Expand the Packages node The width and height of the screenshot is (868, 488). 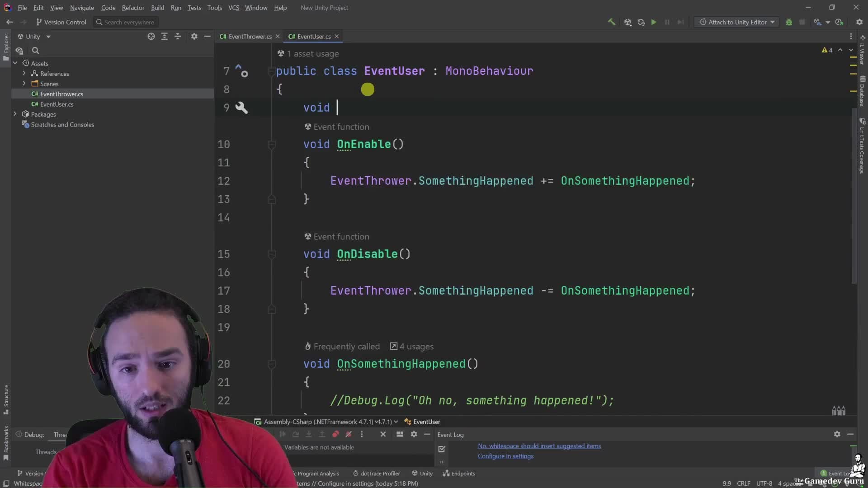click(x=15, y=114)
